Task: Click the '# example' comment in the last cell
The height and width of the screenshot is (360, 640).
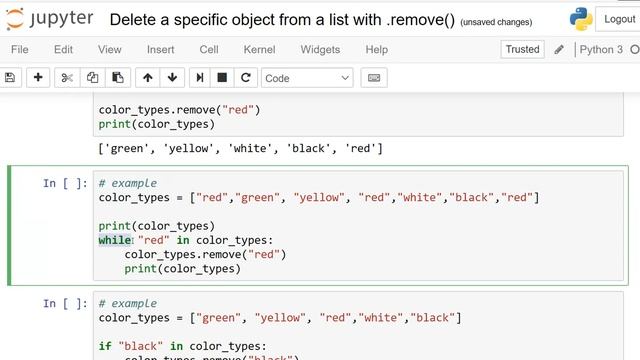Action: click(128, 304)
